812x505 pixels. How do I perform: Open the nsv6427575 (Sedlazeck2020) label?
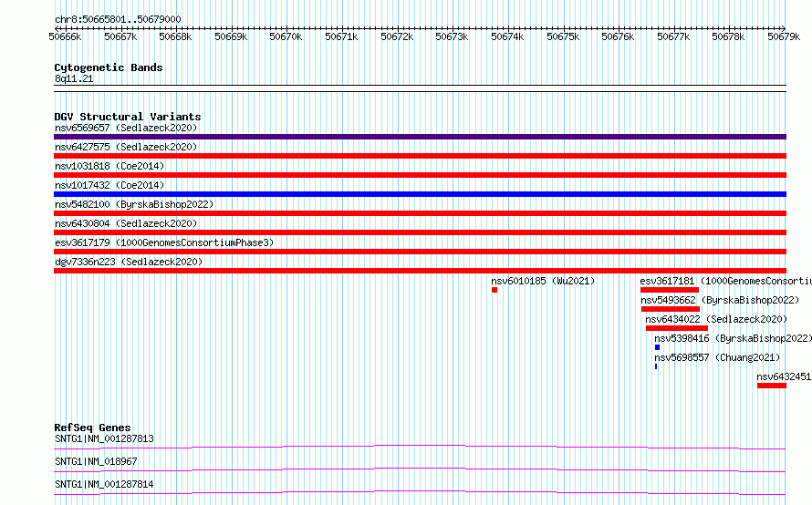pos(126,147)
